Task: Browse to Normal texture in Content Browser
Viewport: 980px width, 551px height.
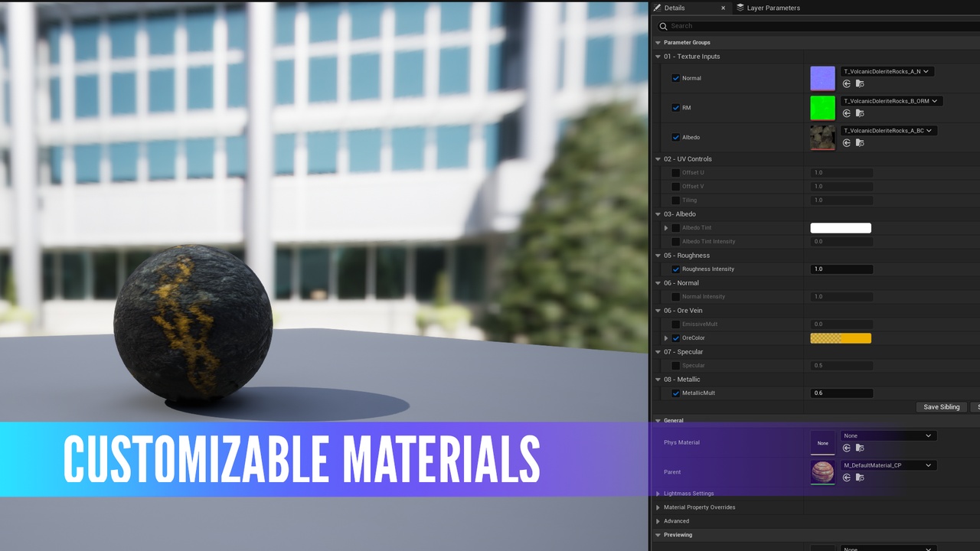Action: click(x=860, y=83)
